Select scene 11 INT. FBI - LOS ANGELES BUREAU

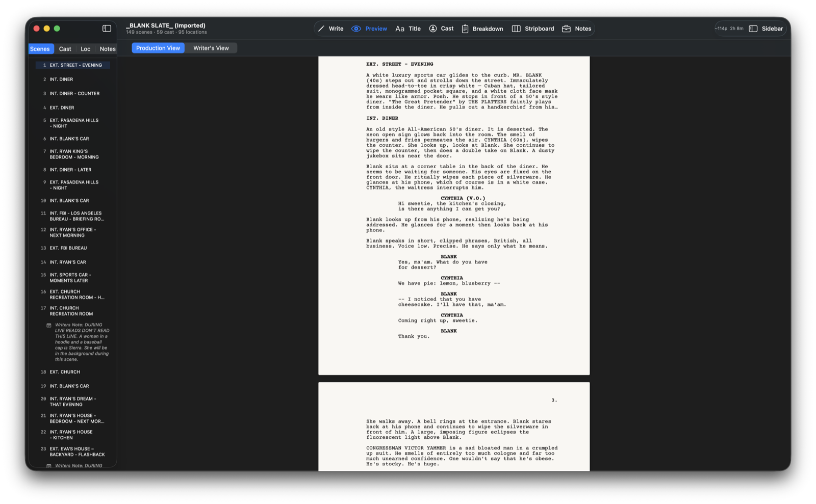73,216
